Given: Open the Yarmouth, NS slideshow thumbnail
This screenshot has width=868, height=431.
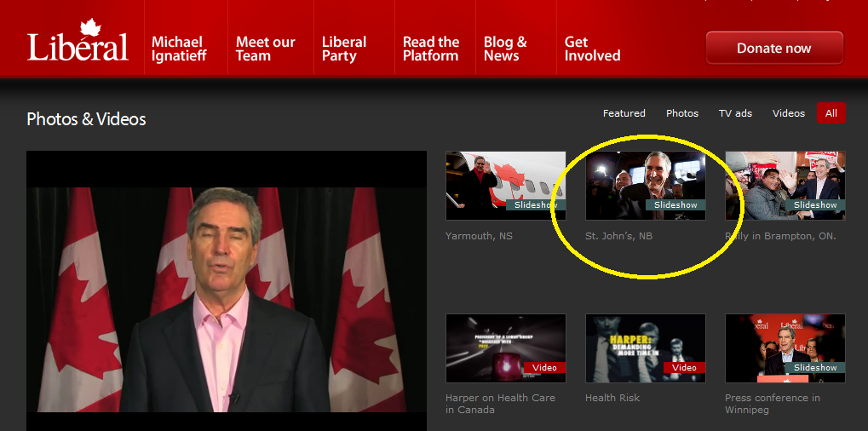Looking at the screenshot, I should pyautogui.click(x=506, y=186).
